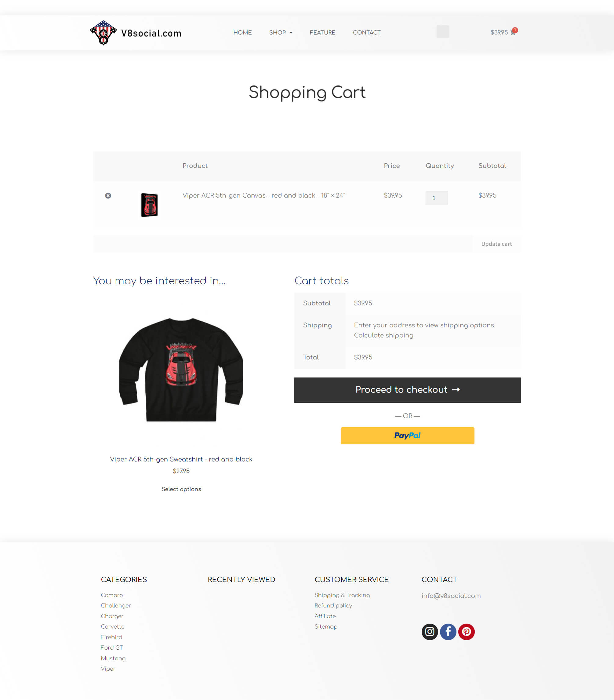Open the Viper canvas product thumbnail
This screenshot has width=614, height=700.
pyautogui.click(x=149, y=205)
